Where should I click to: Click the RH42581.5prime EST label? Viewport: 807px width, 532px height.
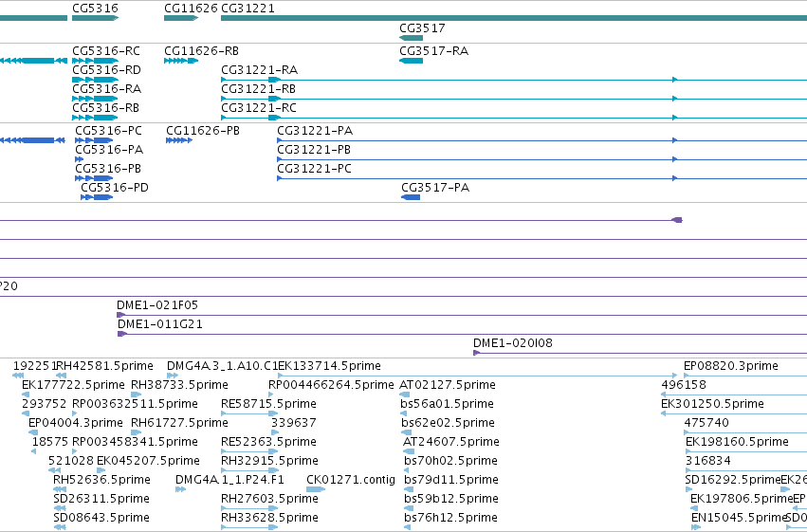coord(104,366)
